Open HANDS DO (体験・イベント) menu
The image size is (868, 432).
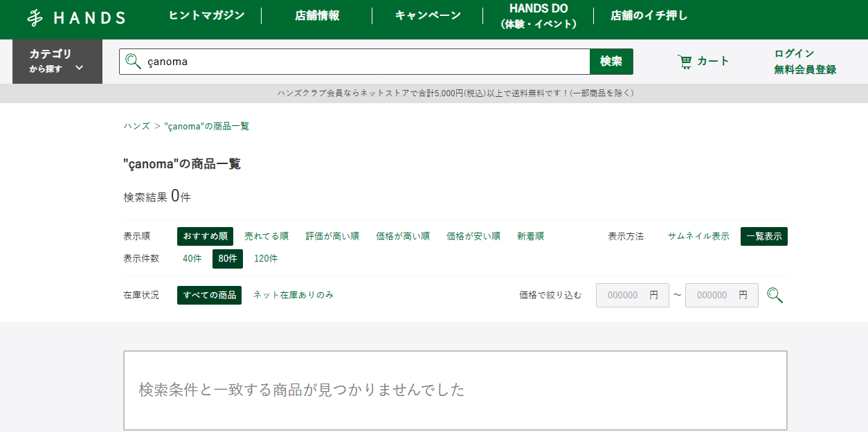(x=539, y=16)
